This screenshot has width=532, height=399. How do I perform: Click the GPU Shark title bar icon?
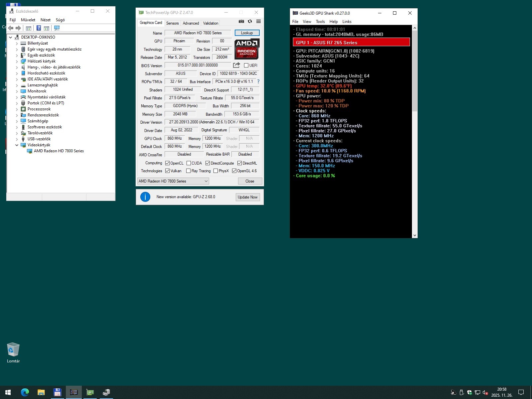click(295, 13)
